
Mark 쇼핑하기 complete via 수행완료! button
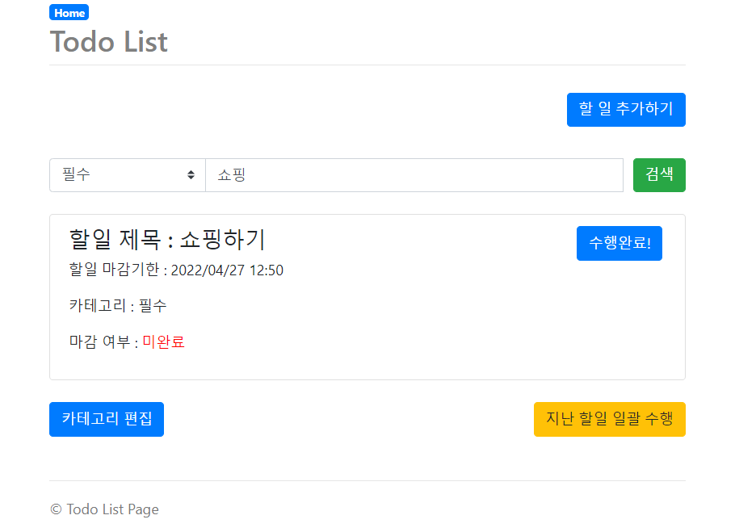click(x=619, y=243)
